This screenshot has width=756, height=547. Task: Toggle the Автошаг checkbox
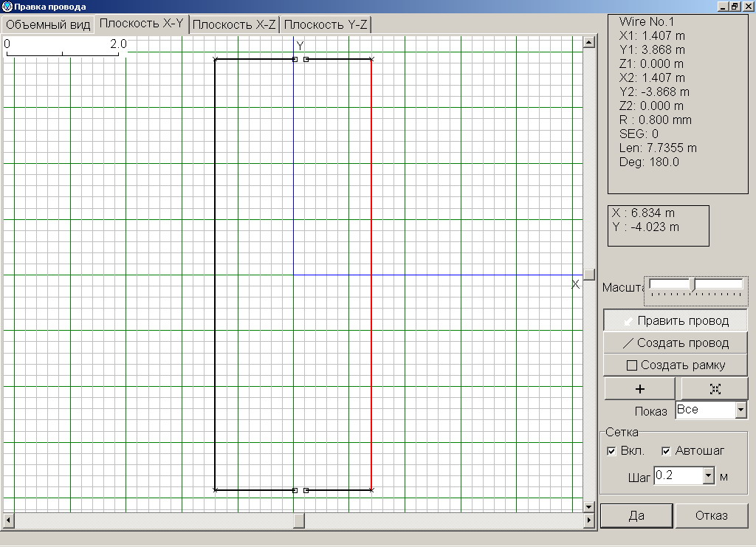666,451
